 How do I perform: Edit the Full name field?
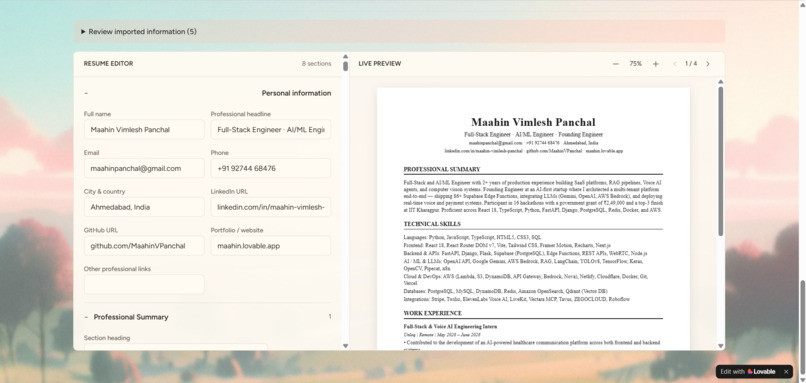(x=144, y=130)
